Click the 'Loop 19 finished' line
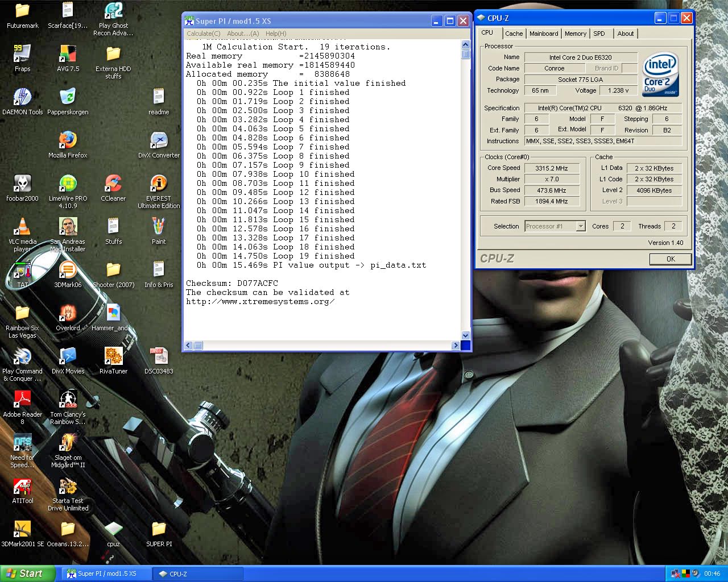Viewport: 728px width, 582px height. [x=275, y=256]
